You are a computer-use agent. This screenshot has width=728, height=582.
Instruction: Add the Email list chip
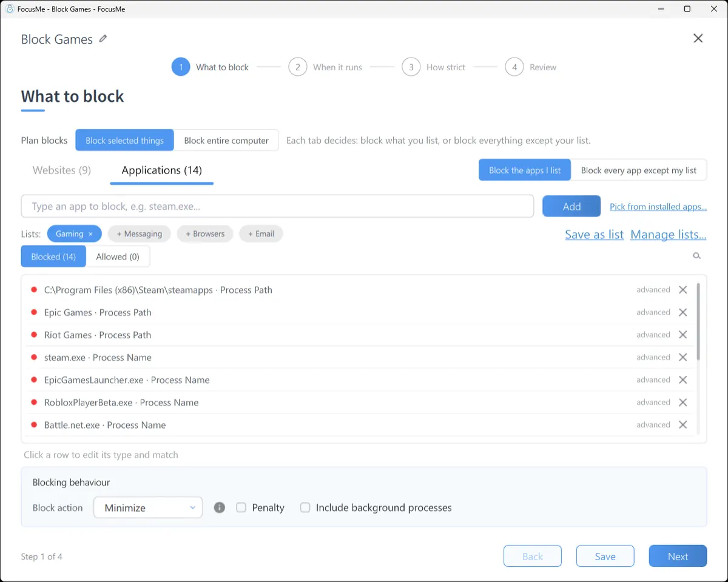(x=261, y=234)
